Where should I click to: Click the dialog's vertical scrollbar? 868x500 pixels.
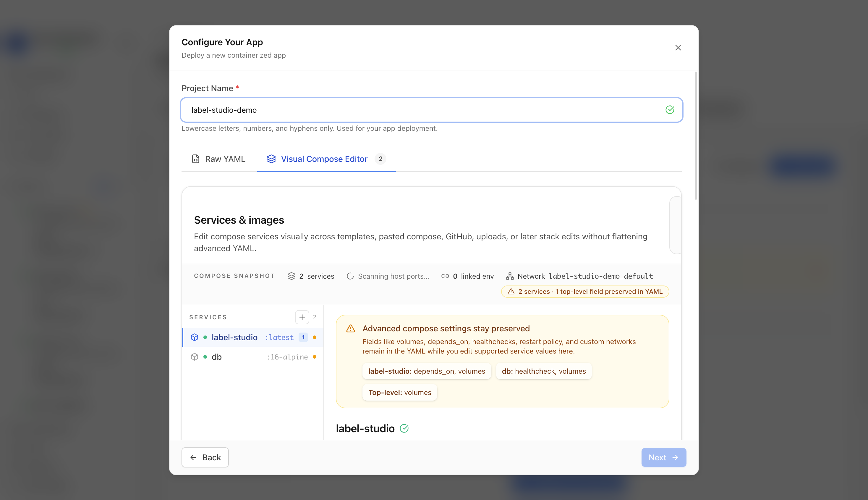click(x=695, y=136)
